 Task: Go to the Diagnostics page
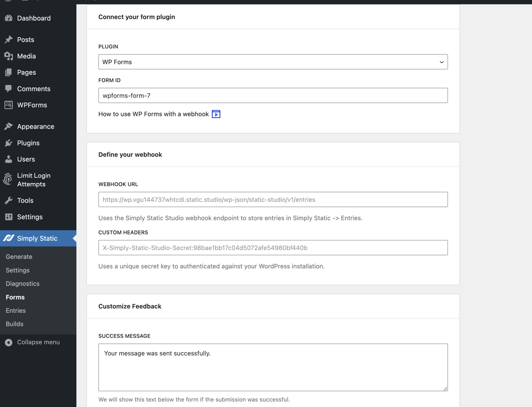22,283
